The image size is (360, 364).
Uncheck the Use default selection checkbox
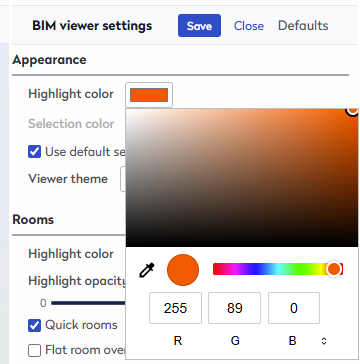point(35,152)
